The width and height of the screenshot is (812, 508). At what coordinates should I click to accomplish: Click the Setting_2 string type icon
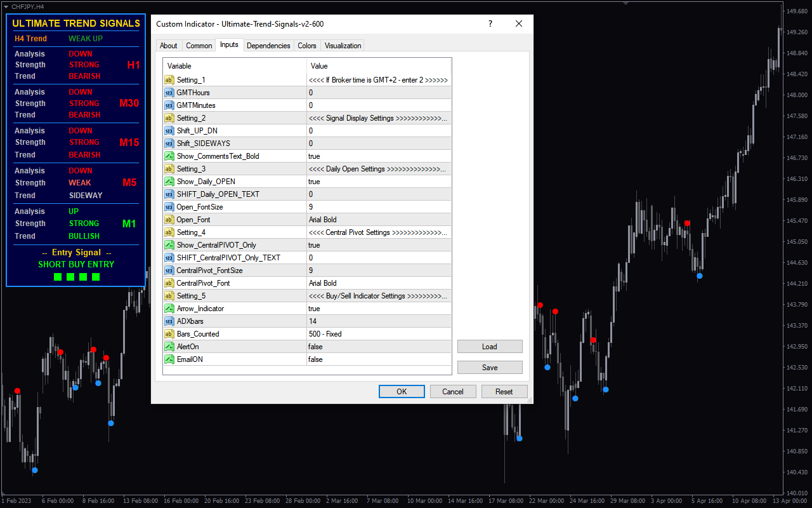(x=169, y=118)
